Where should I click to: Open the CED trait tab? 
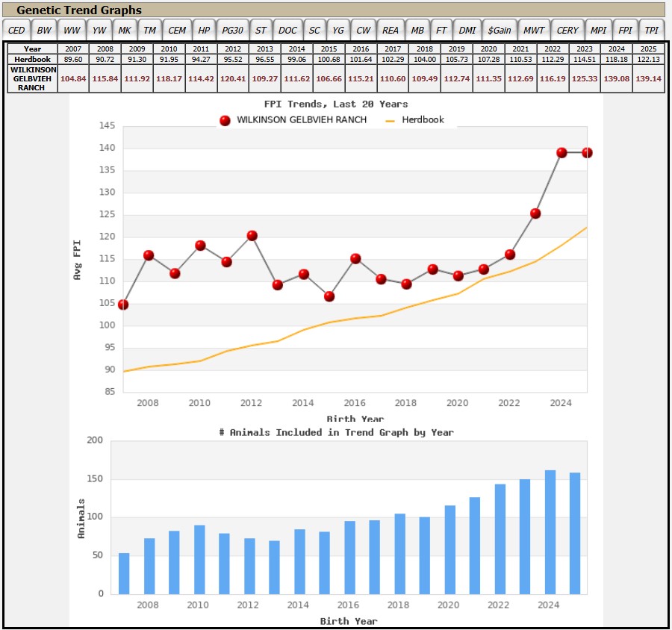(16, 30)
